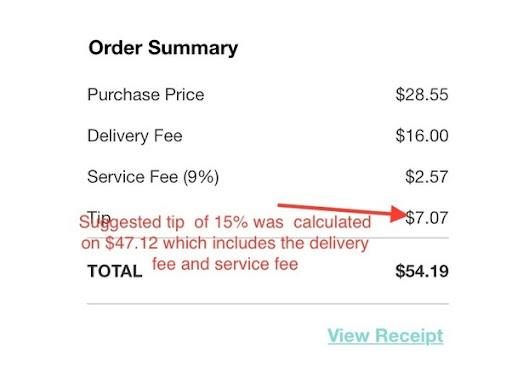
Task: Click the Order Summary heading
Action: click(x=163, y=48)
